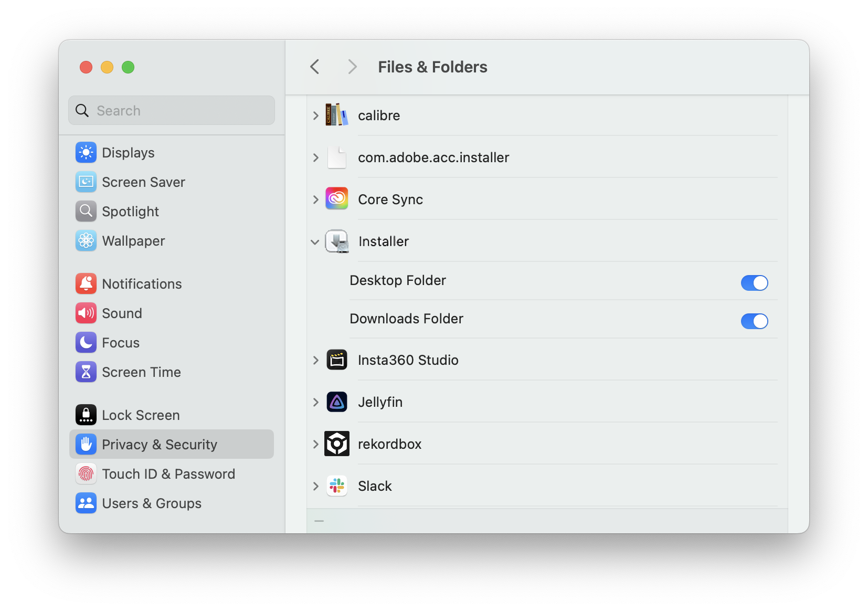Open the Jellyfin app icon

[x=336, y=402]
